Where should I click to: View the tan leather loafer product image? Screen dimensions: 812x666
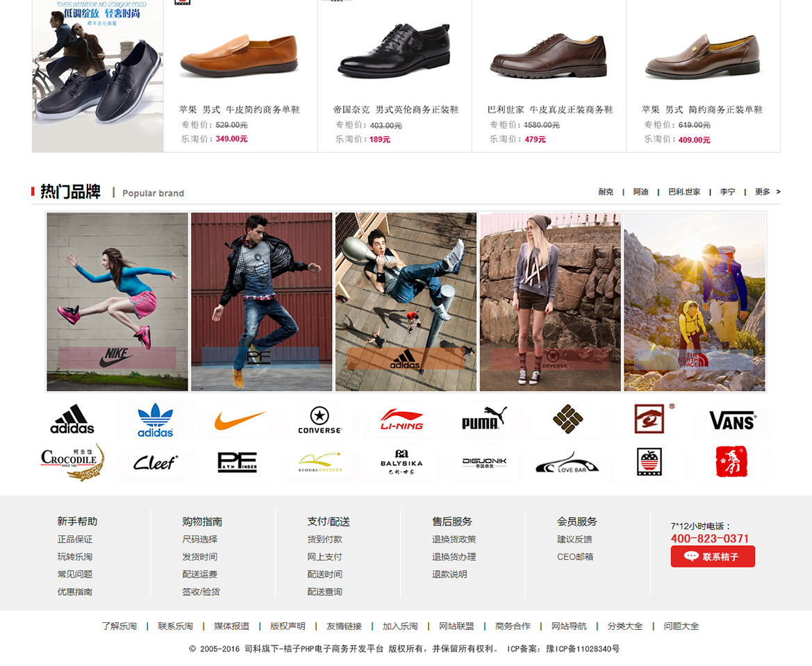pyautogui.click(x=239, y=56)
